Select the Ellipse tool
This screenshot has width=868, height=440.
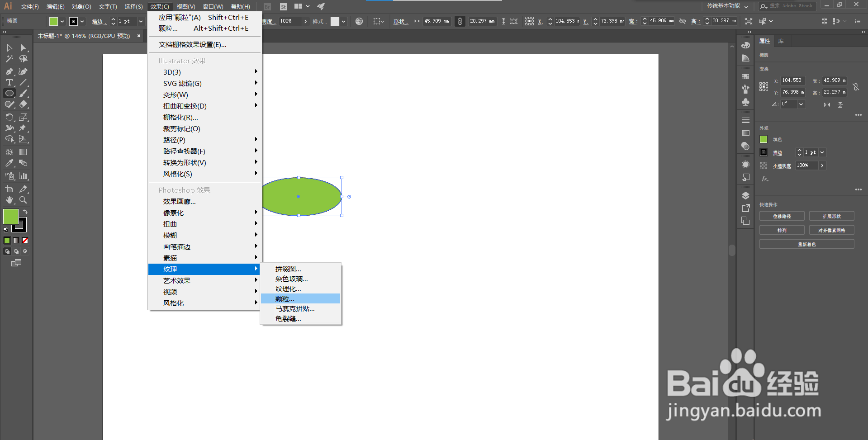click(9, 93)
